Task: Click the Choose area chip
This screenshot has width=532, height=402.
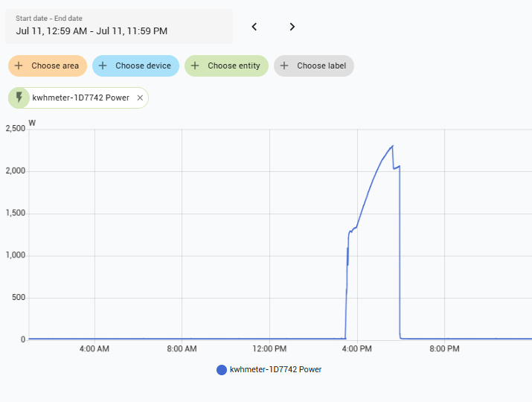Action: (48, 66)
